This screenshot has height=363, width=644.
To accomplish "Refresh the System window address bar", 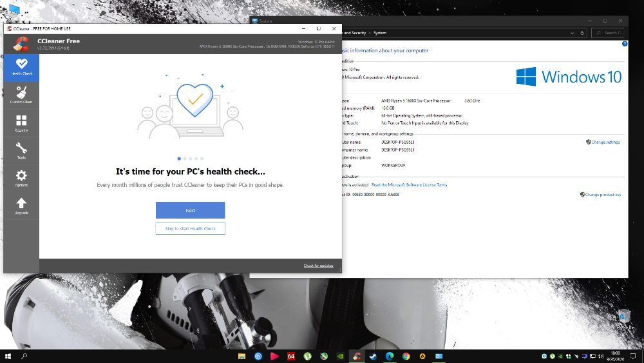I will click(582, 33).
